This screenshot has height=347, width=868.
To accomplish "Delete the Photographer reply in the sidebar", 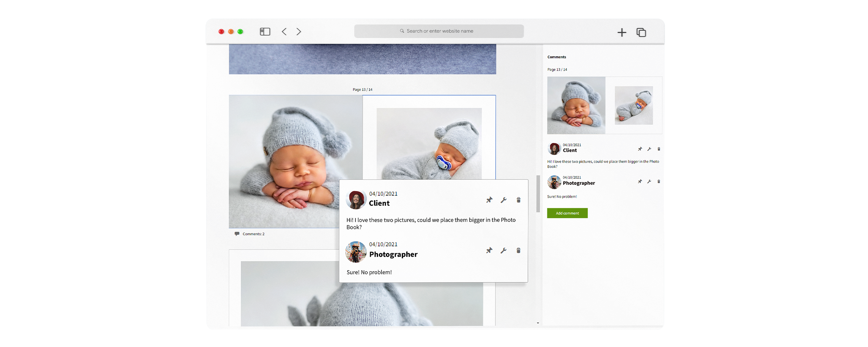I will [659, 181].
